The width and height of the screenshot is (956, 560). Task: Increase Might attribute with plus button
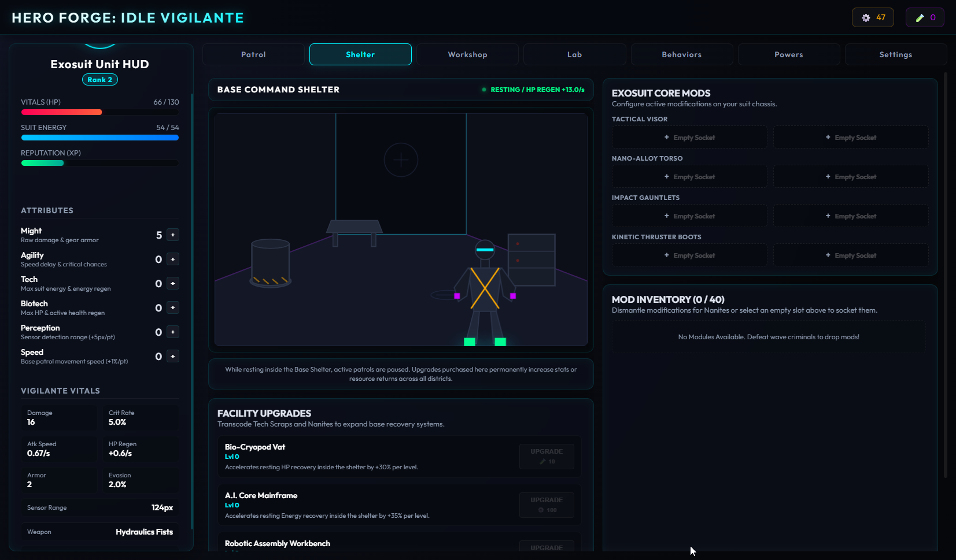click(172, 235)
